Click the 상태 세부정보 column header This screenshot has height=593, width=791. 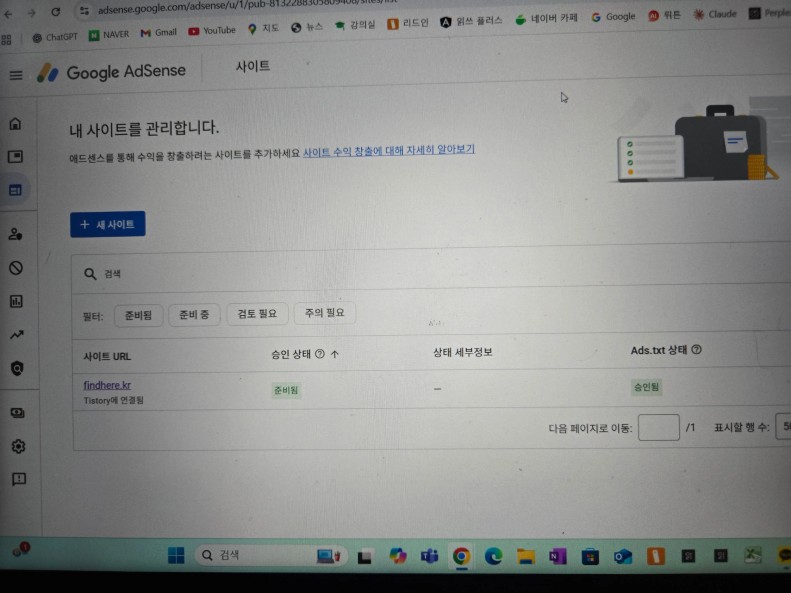pos(463,352)
